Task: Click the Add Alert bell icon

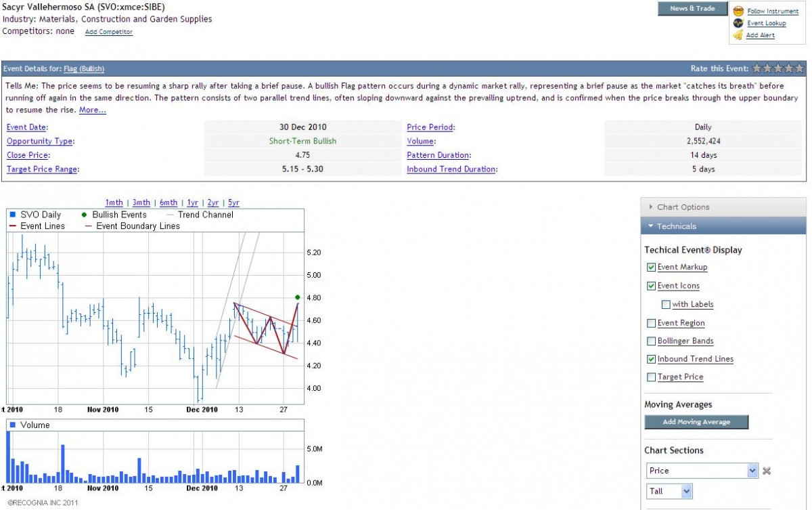Action: (x=738, y=35)
